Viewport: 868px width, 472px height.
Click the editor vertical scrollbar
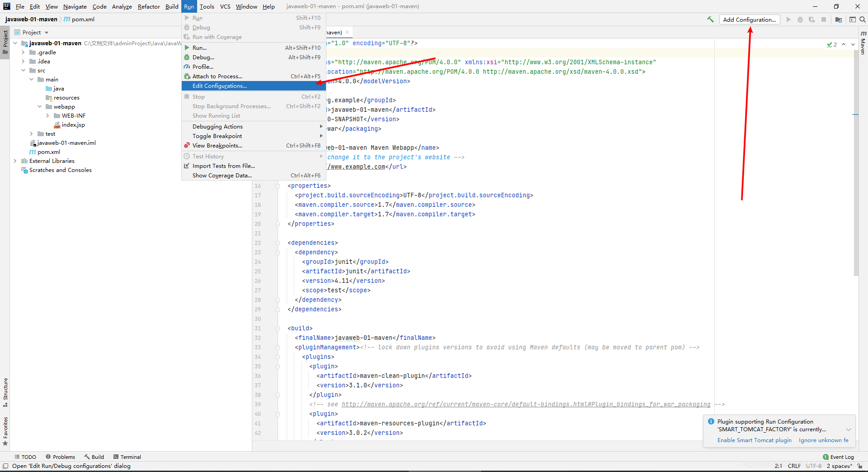[856, 163]
